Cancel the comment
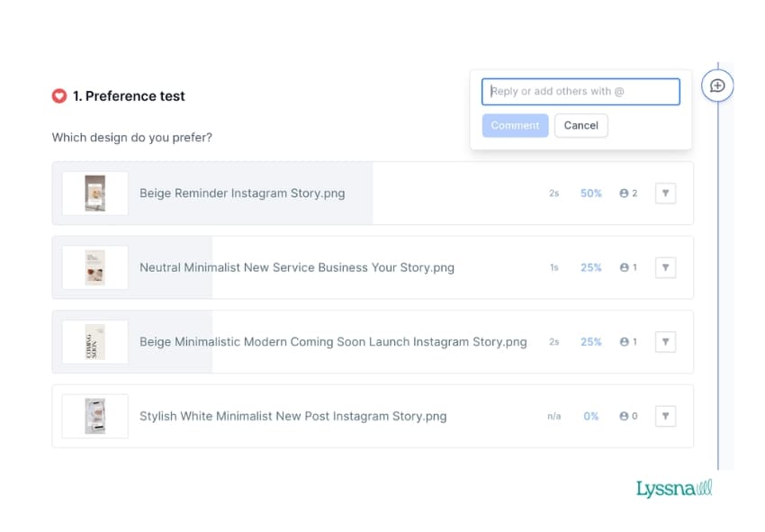 (x=580, y=125)
